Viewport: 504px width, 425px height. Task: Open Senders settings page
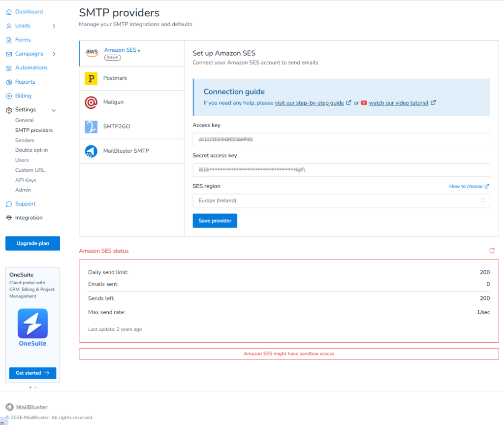coord(25,140)
